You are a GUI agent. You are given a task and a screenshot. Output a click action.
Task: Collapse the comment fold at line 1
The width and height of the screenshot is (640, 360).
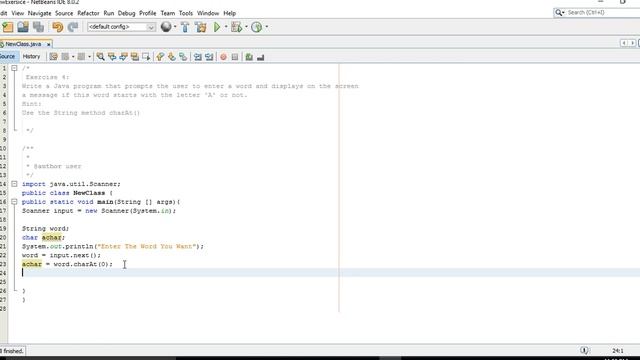pos(14,68)
